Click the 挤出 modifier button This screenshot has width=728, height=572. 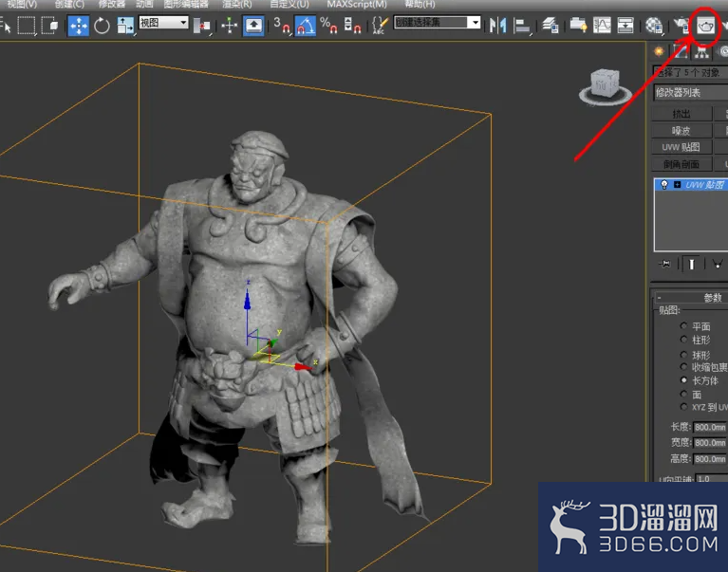681,114
